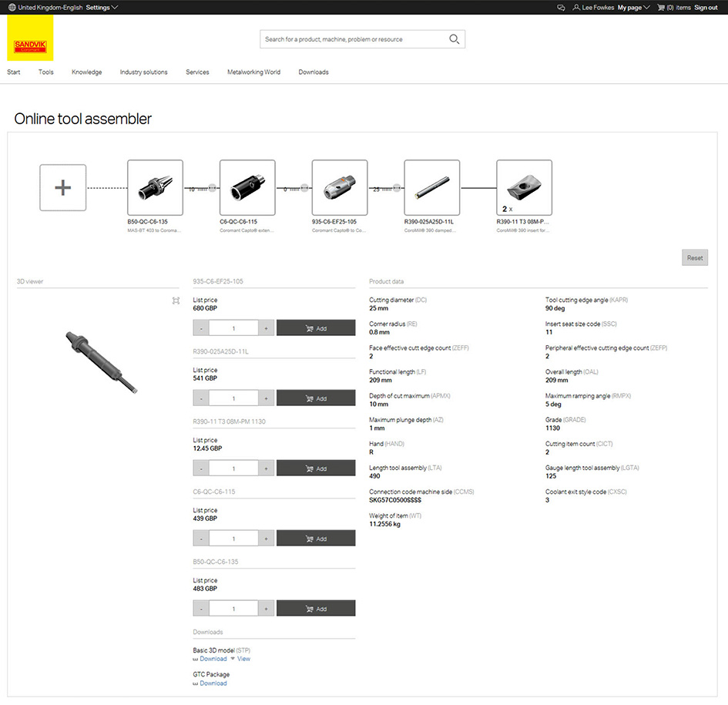Expand the My page dropdown
Image resolution: width=728 pixels, height=705 pixels.
[633, 8]
